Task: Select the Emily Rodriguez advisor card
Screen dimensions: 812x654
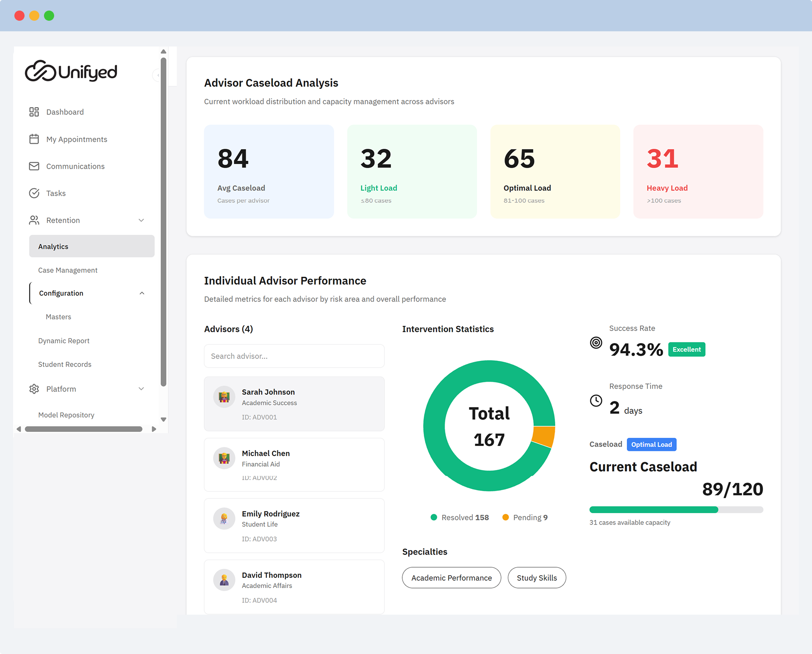Action: pyautogui.click(x=294, y=525)
